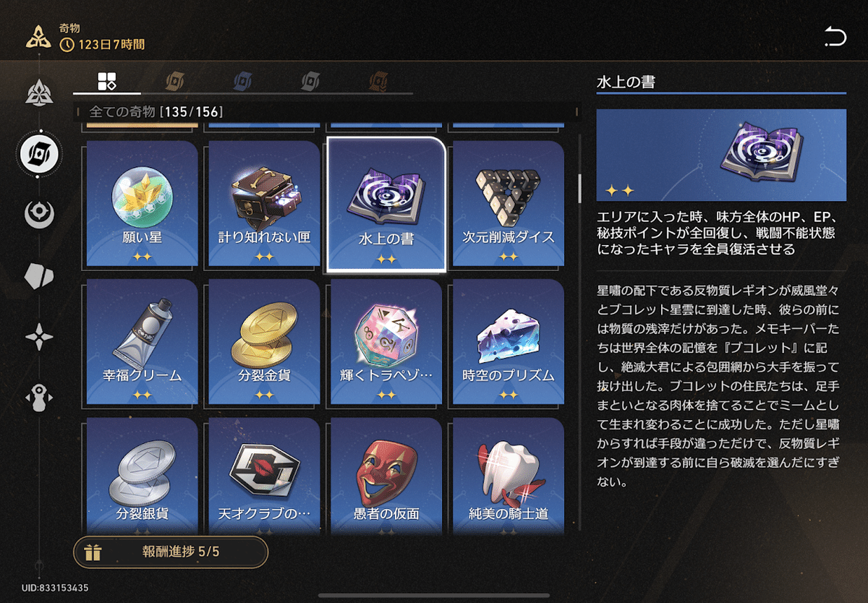Screen dimensions: 868x603
Task: Select the 幸福クリーム curio card
Action: (x=142, y=343)
